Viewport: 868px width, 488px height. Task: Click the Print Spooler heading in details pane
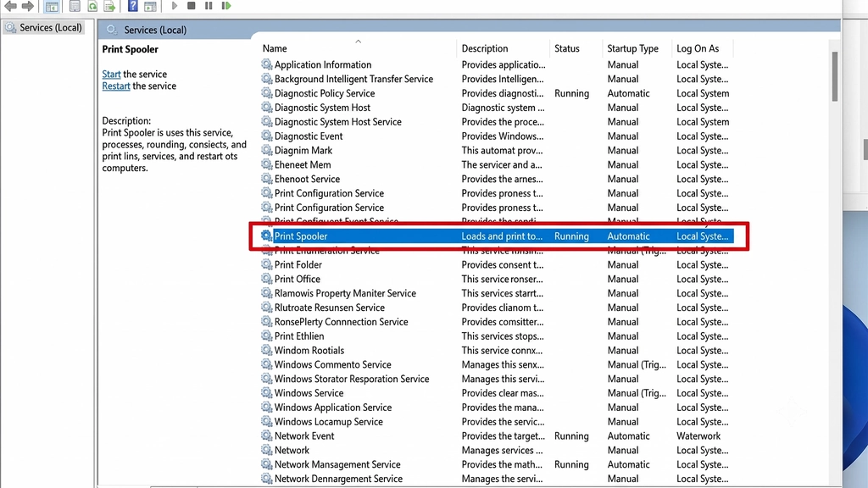coord(130,49)
